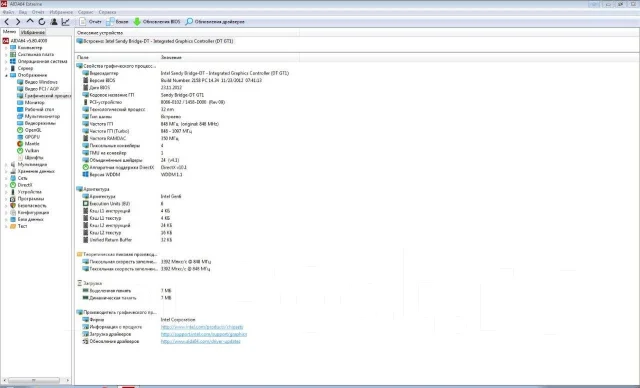Click the База данных tree icon
640x388 pixels.
pos(13,219)
